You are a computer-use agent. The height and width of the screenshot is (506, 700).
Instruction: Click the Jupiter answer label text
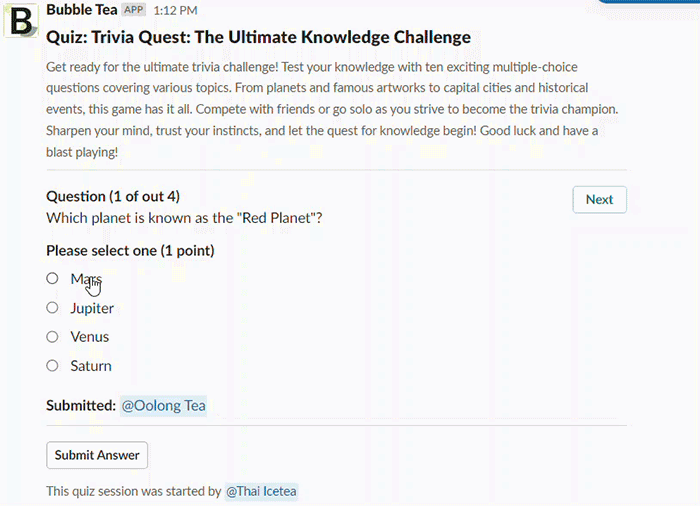point(92,308)
